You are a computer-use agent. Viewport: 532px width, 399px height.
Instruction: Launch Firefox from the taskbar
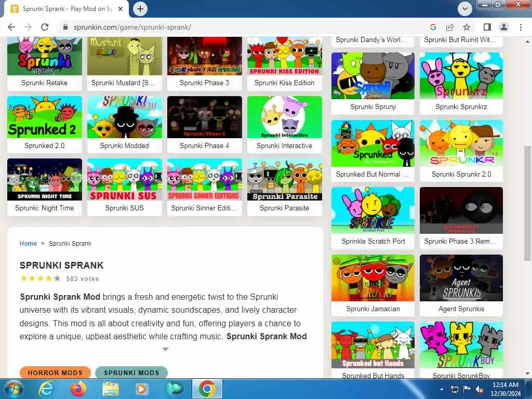click(x=78, y=389)
